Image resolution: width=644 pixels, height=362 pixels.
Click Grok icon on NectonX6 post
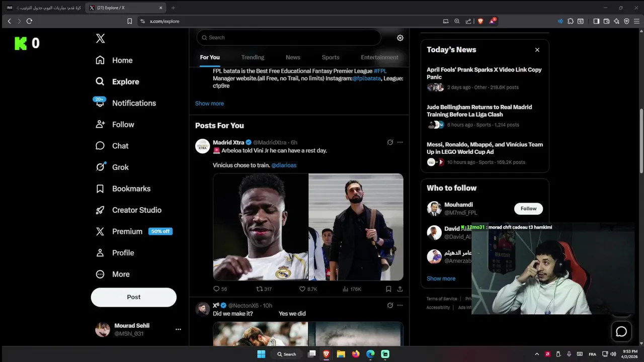pyautogui.click(x=390, y=305)
